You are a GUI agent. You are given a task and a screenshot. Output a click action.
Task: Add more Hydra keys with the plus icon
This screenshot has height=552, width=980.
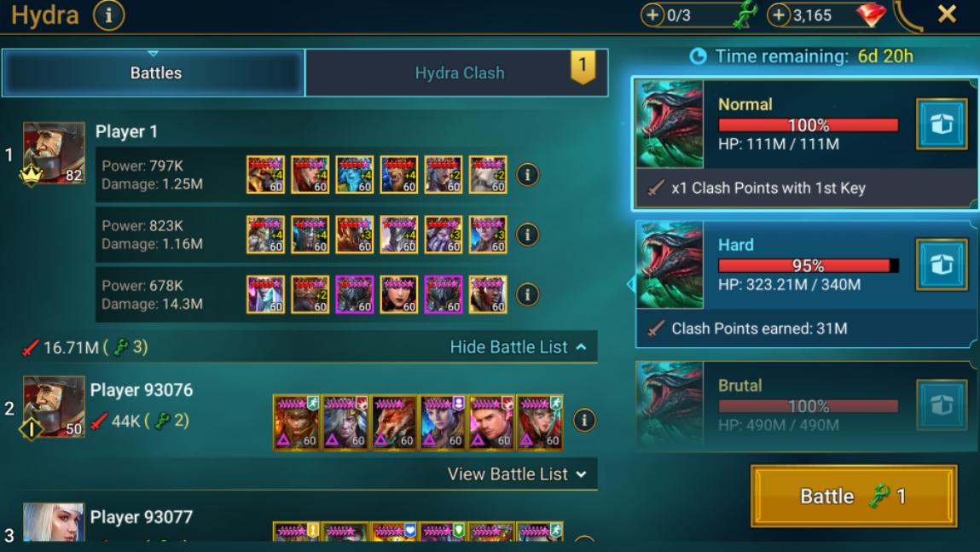(652, 15)
